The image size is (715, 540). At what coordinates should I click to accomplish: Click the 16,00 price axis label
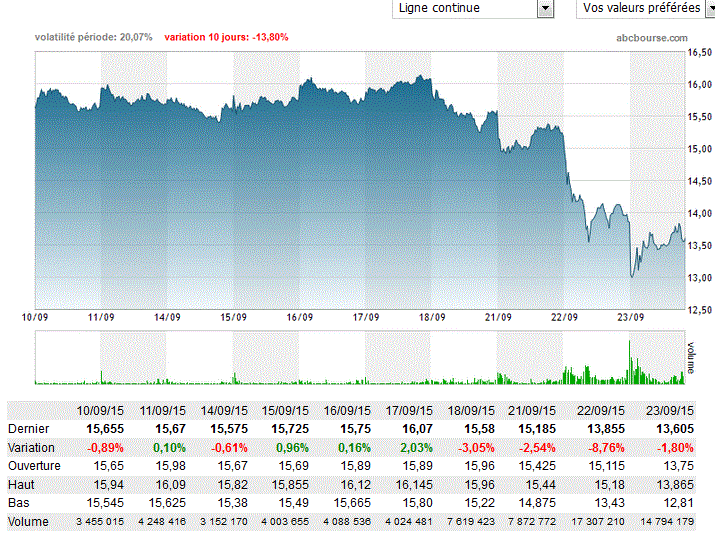700,84
